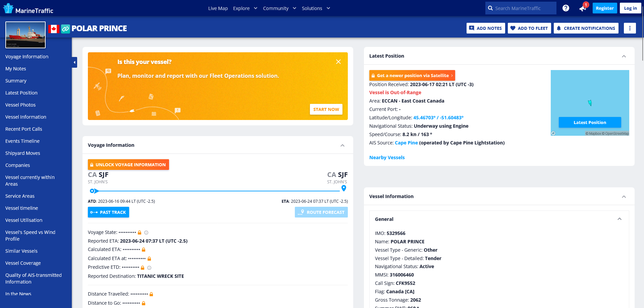
Task: Open Companies in sidebar
Action: point(17,165)
